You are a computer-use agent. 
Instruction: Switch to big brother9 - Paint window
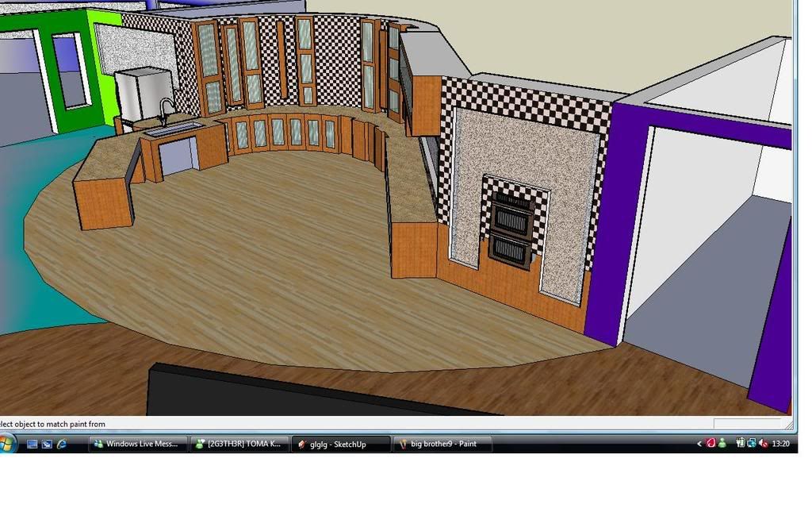pyautogui.click(x=442, y=444)
